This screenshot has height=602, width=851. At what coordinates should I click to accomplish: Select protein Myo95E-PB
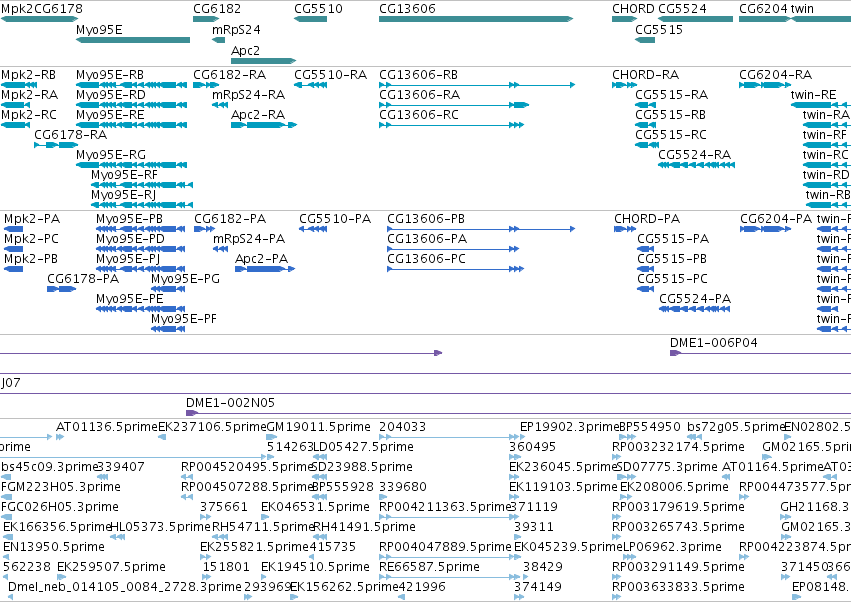(x=141, y=229)
